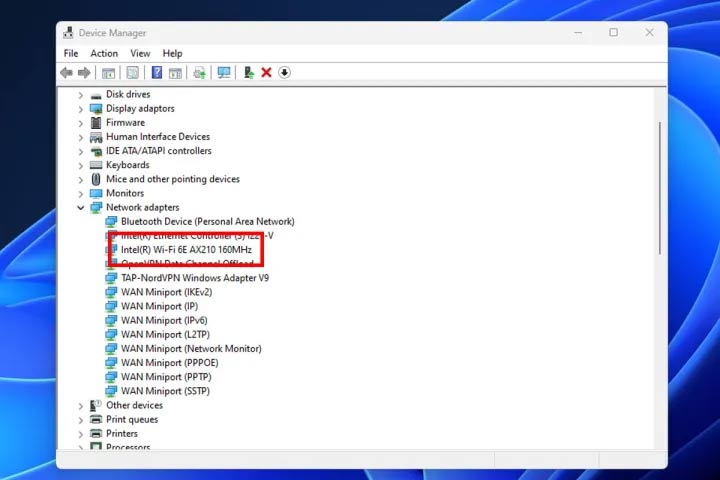Select Intel(R) Wi-Fi 6E AX210 160MHz adapter
Image resolution: width=720 pixels, height=480 pixels.
coord(186,249)
